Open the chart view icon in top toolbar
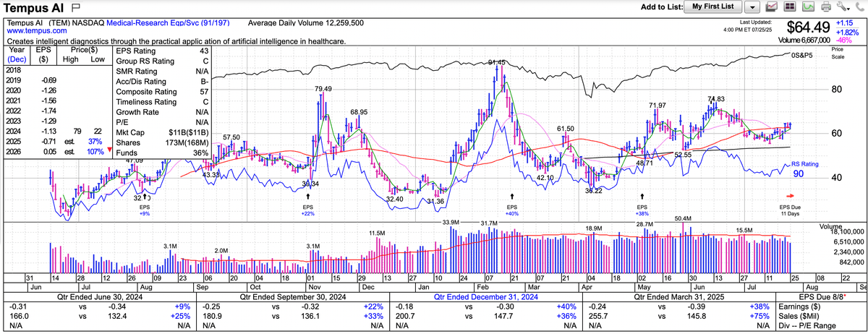Viewport: 868px width, 334px height. tap(771, 7)
